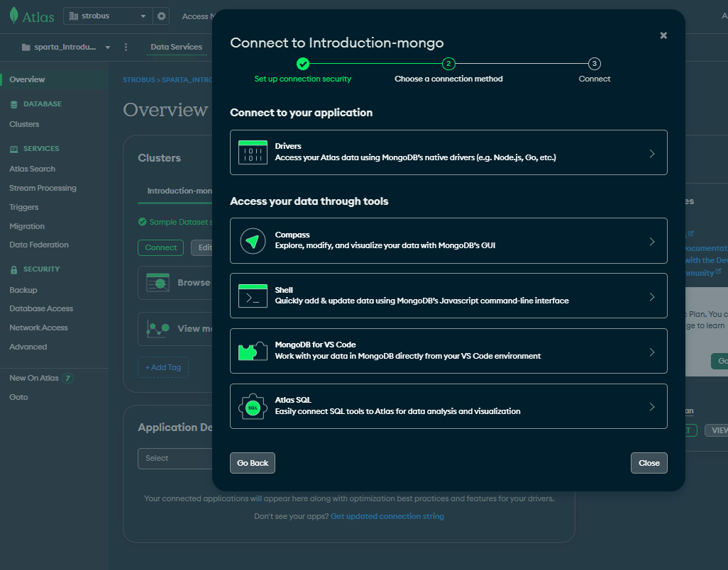
Task: Open Stream Processing in the sidebar
Action: 43,188
